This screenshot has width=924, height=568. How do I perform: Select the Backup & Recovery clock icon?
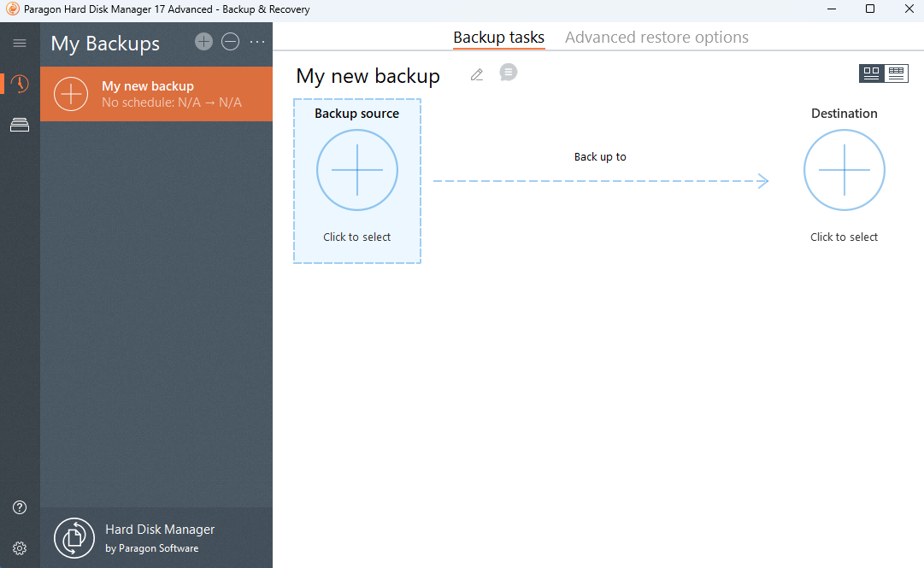pyautogui.click(x=20, y=84)
